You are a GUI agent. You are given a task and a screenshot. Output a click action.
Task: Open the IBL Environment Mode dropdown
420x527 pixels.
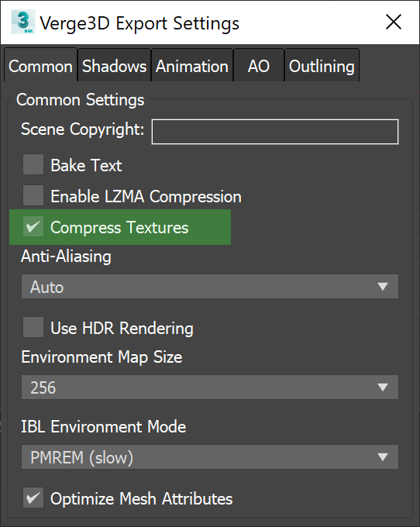(x=210, y=457)
